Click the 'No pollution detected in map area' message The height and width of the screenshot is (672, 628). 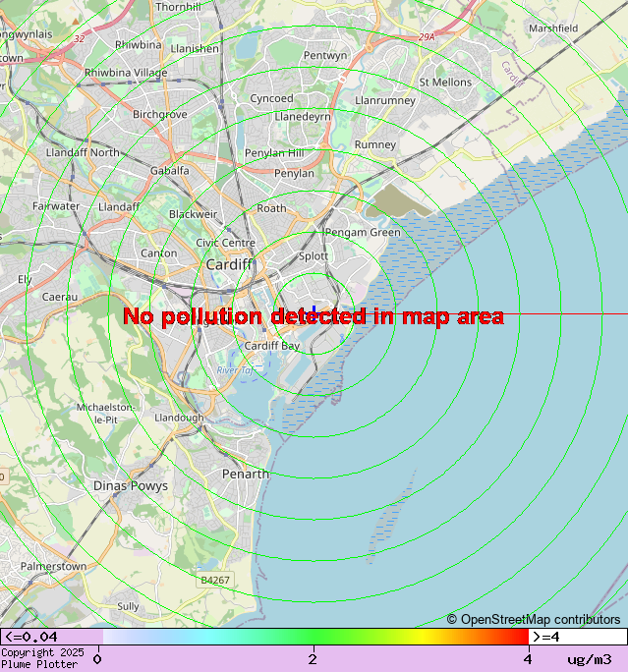[314, 316]
